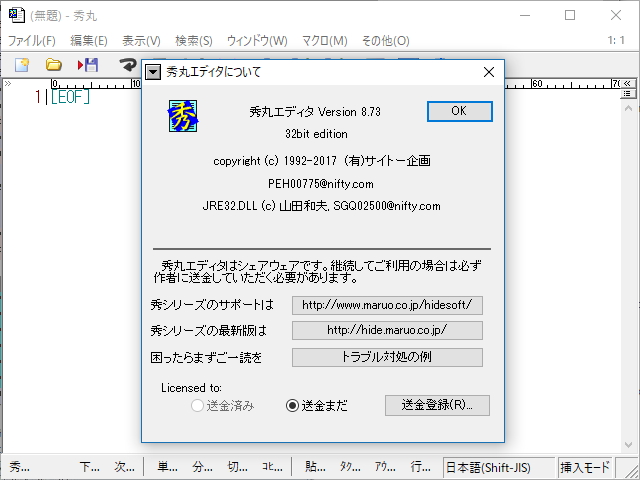This screenshot has width=640, height=480.
Task: Click the outline list icon below « button
Action: 627,94
